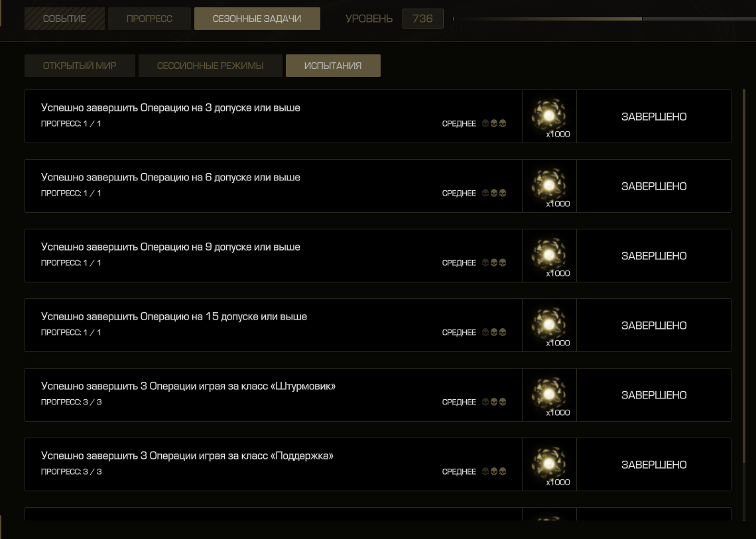Open the ОТКРЫТЫЙ МИР sub-tab
Viewport: 756px width, 539px height.
click(x=80, y=66)
